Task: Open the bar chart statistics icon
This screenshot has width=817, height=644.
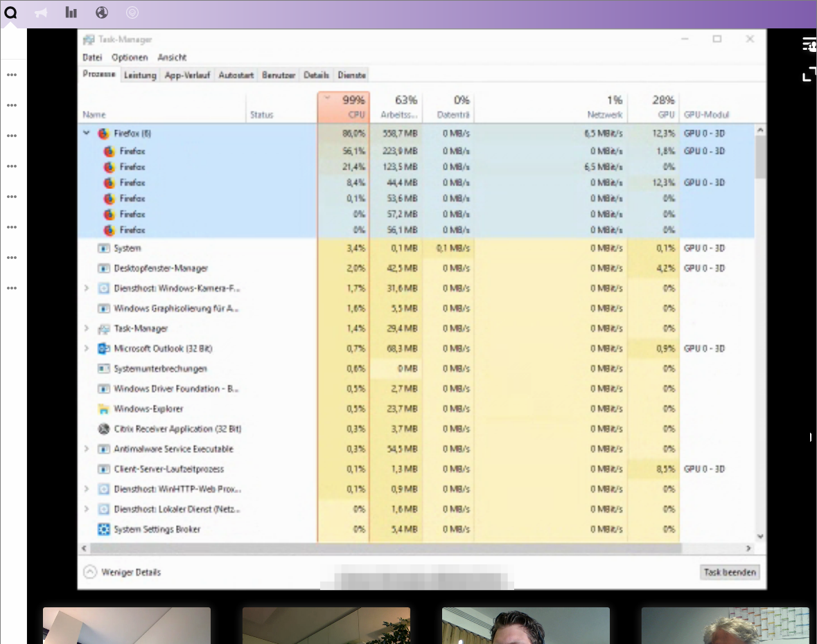Action: point(71,12)
